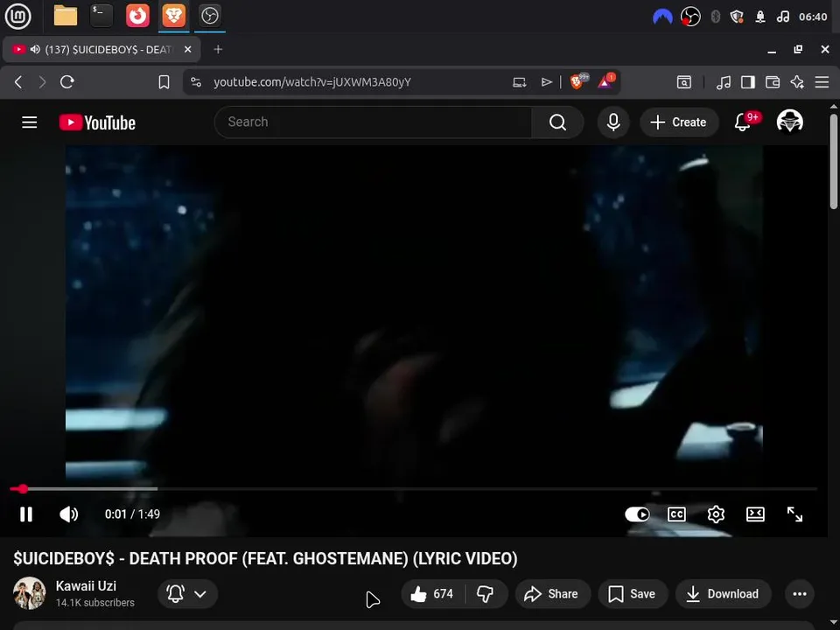
Task: Pause the video
Action: click(26, 514)
